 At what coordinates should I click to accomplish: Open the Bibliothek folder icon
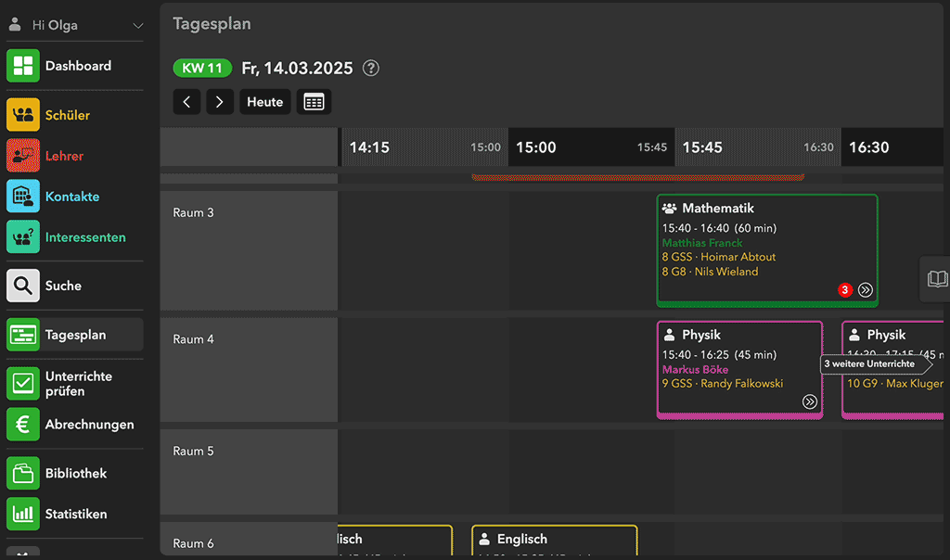pos(23,473)
